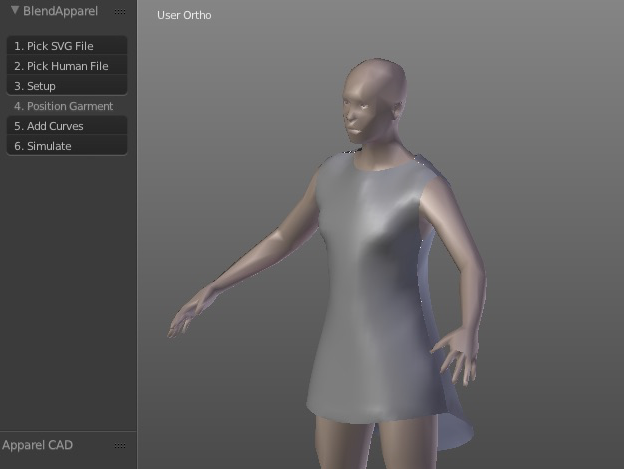Click the BlendApparel panel title text
Viewport: 624px width, 469px height.
point(60,11)
